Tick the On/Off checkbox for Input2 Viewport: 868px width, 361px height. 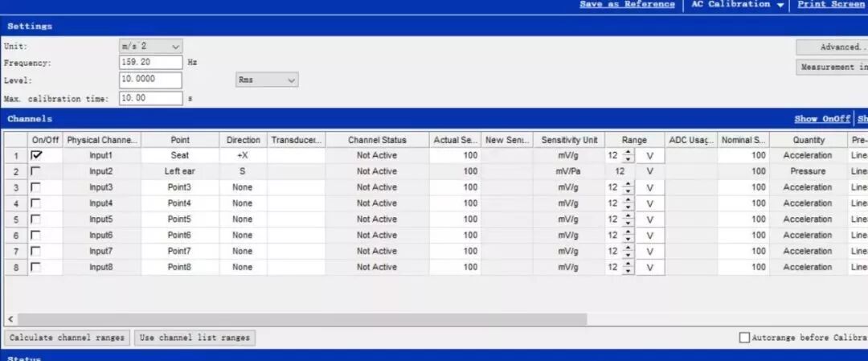(x=36, y=171)
